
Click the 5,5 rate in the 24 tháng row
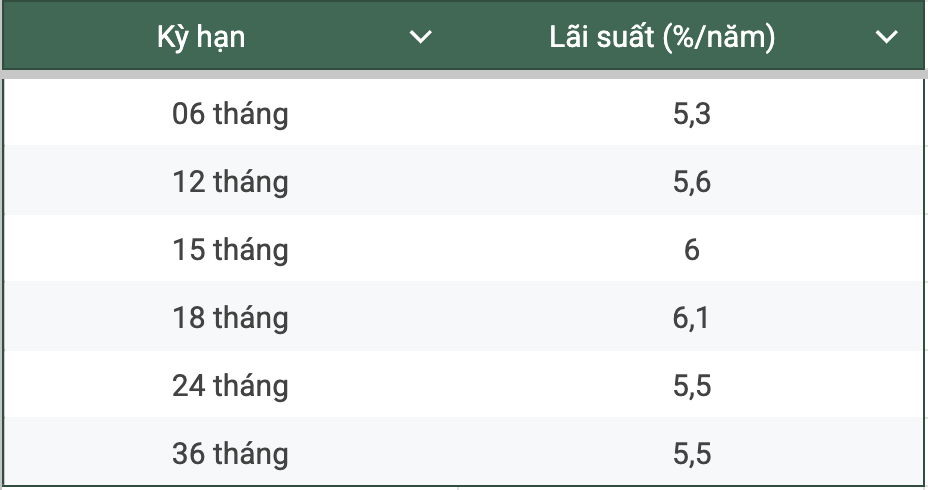(692, 386)
